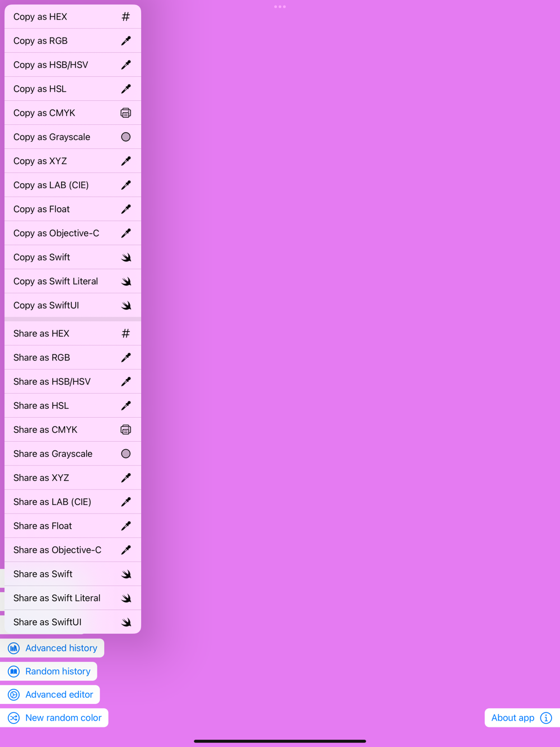Launch the Advanced editor

tap(50, 695)
